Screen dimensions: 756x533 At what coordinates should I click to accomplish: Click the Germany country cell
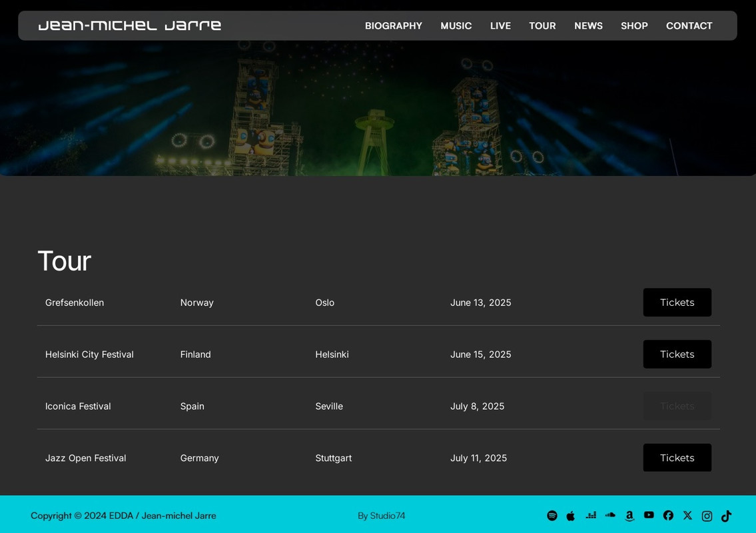[200, 458]
